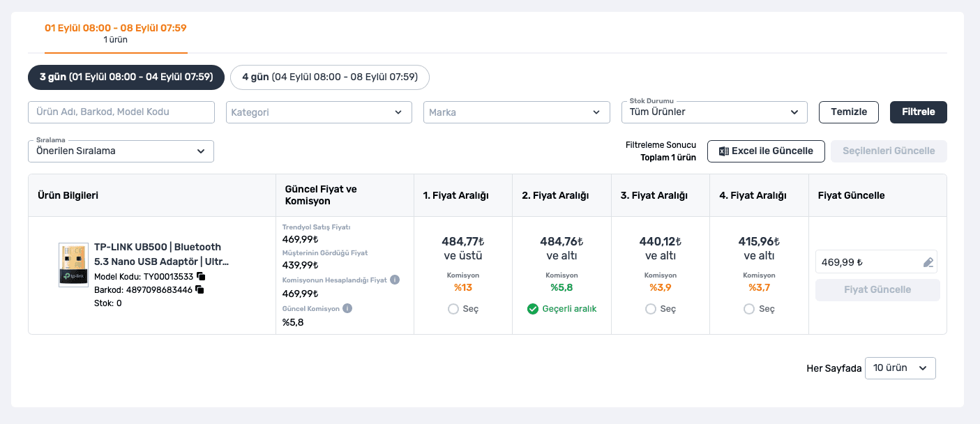
Task: Click the TP-LINK UB500 product thumbnail
Action: pos(73,265)
